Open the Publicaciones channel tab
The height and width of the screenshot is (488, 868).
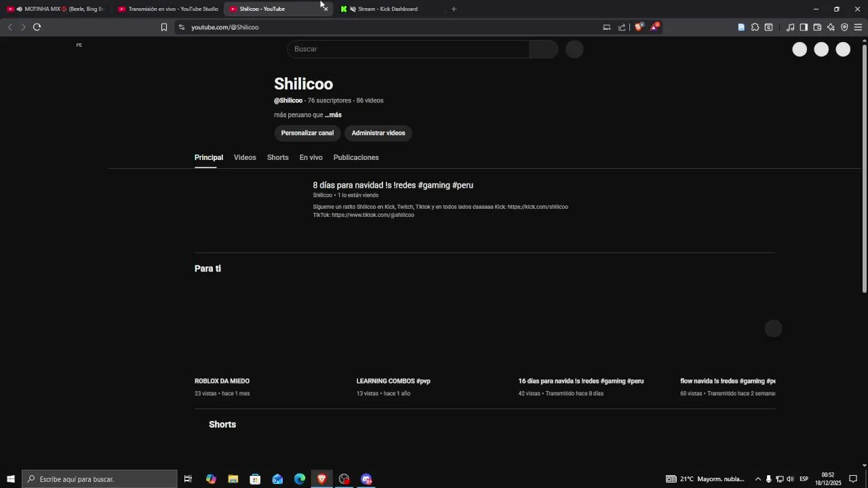coord(356,157)
